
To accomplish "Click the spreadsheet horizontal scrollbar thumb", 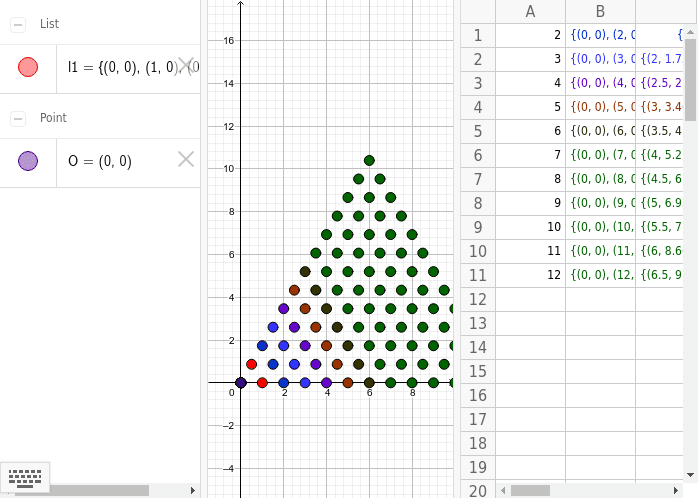I will [x=530, y=491].
